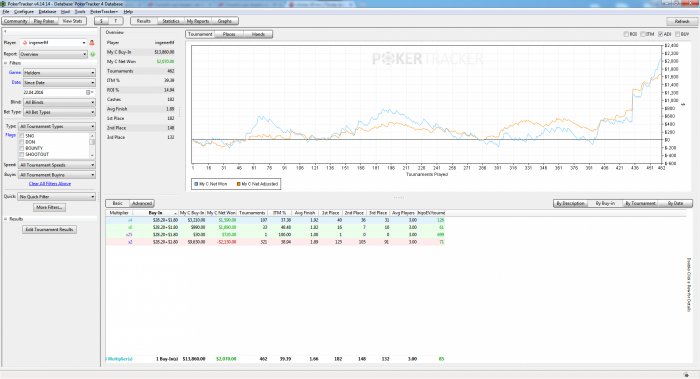Open the Date 'Since Date' dropdown
The image size is (700, 379).
[59, 83]
